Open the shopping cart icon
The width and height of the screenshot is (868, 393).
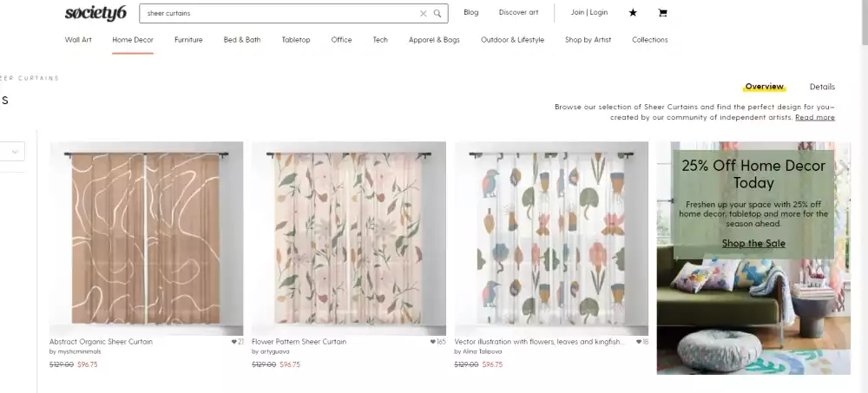point(662,13)
